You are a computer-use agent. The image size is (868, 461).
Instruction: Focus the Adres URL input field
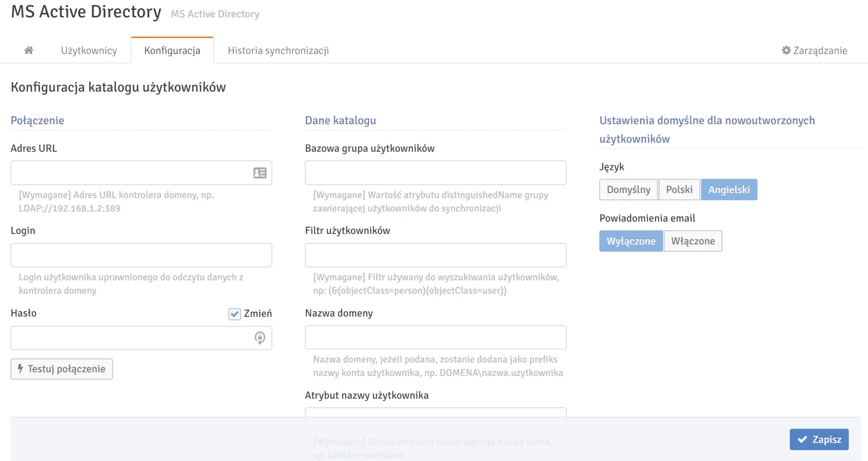[142, 173]
